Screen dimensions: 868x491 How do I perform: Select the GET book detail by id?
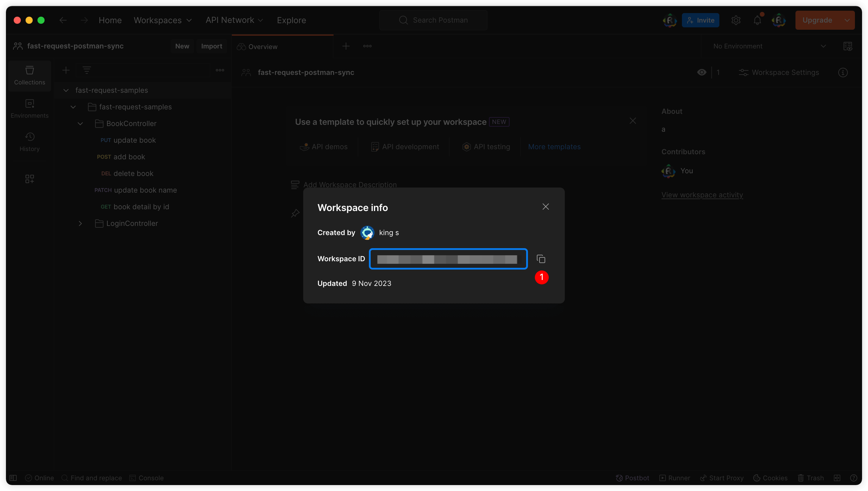pyautogui.click(x=141, y=206)
